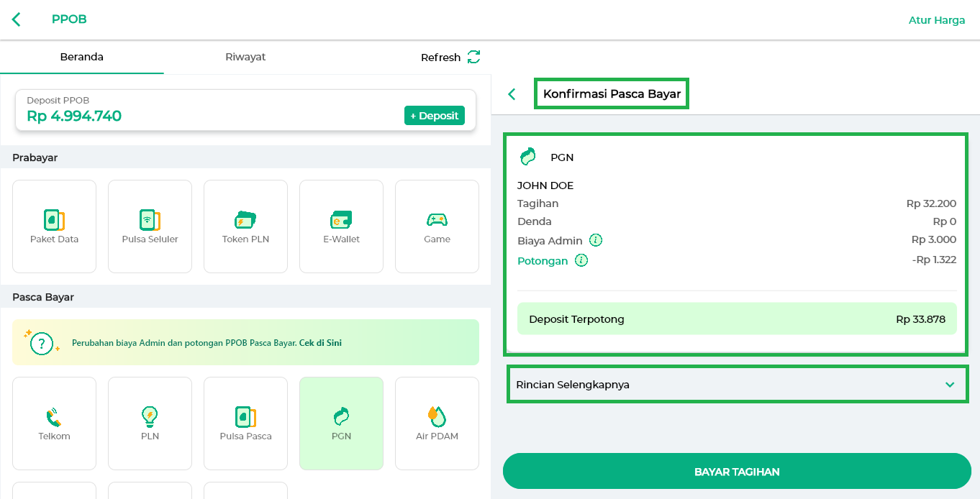Click the Pasca Bayar section heading
The image size is (980, 499).
tap(43, 297)
